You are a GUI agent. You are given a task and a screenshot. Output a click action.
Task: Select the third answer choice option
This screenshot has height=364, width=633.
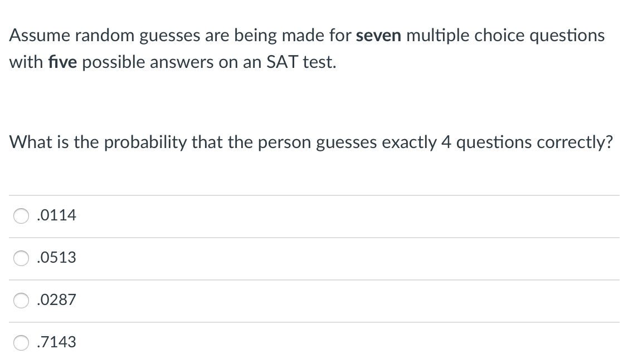[x=21, y=301]
